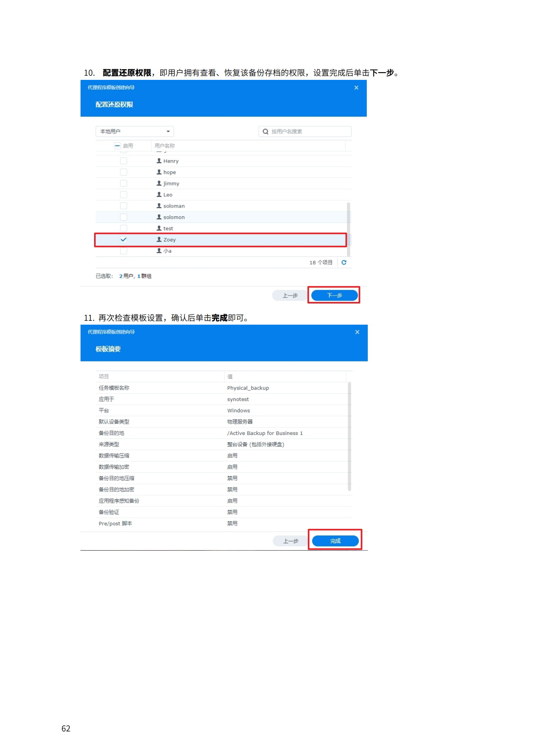
Task: Click the Henry user icon
Action: pos(159,161)
